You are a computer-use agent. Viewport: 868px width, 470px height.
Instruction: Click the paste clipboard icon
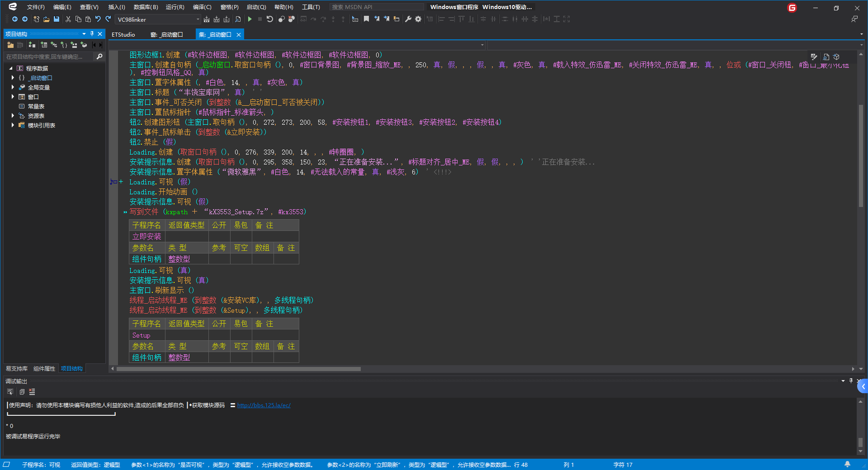(88, 19)
